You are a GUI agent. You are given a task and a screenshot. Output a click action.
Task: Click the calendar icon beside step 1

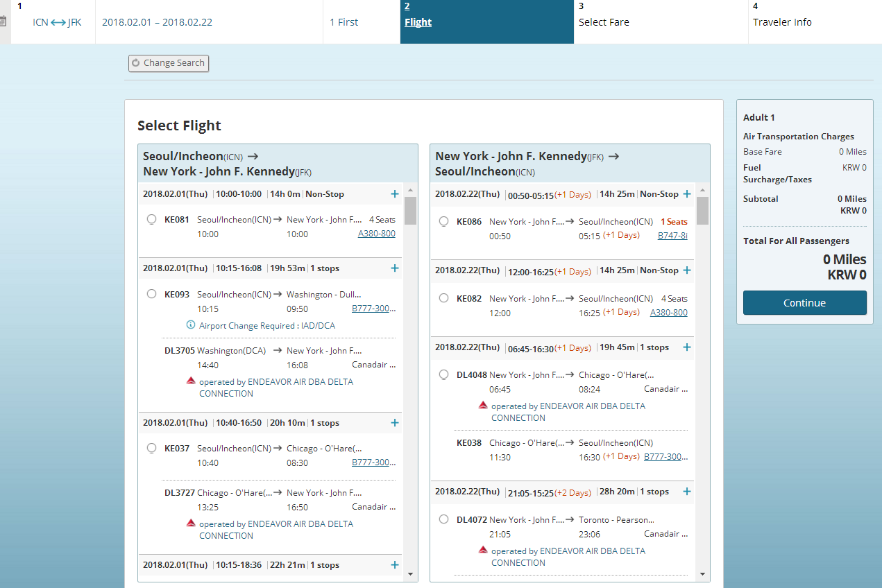point(3,22)
